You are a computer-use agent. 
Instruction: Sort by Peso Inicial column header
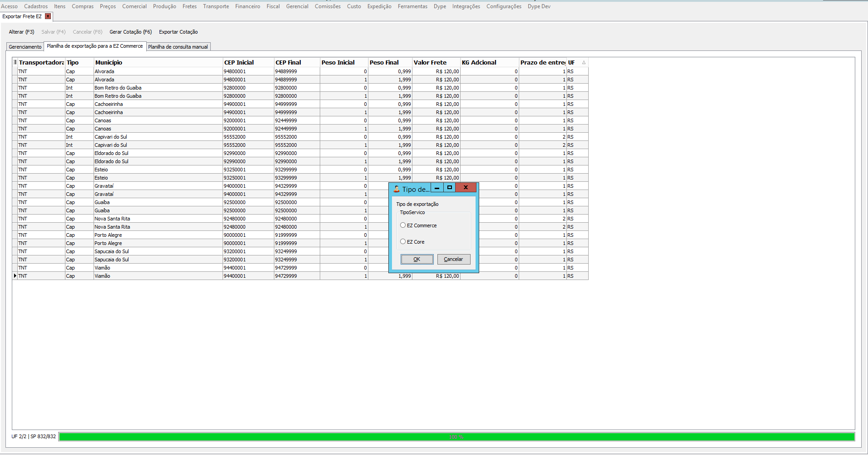(344, 62)
